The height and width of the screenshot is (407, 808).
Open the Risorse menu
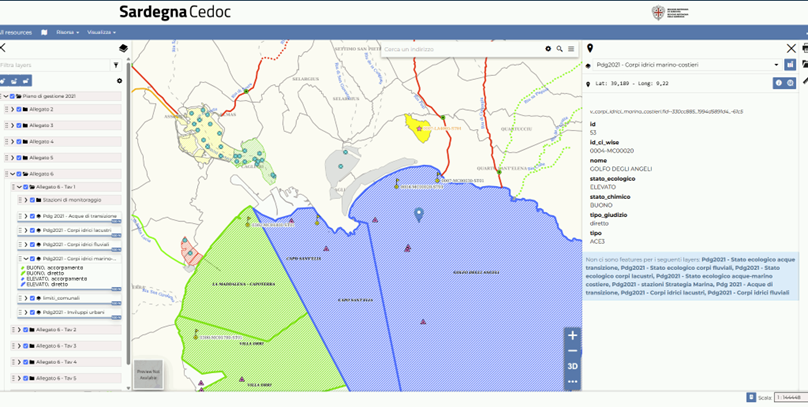(x=68, y=32)
